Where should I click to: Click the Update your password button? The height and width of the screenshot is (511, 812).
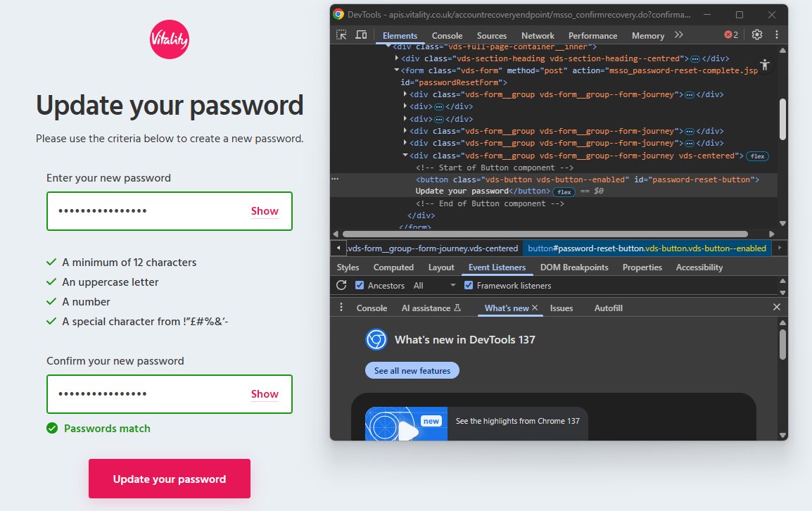coord(170,479)
